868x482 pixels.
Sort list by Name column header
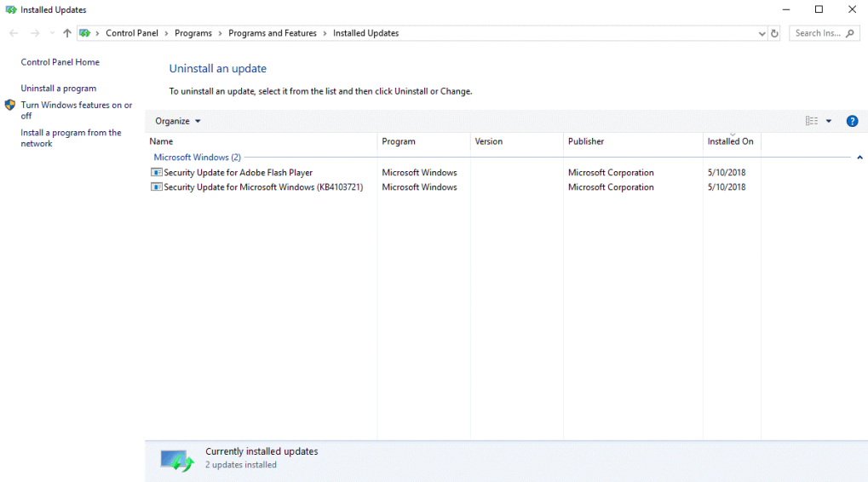[161, 141]
